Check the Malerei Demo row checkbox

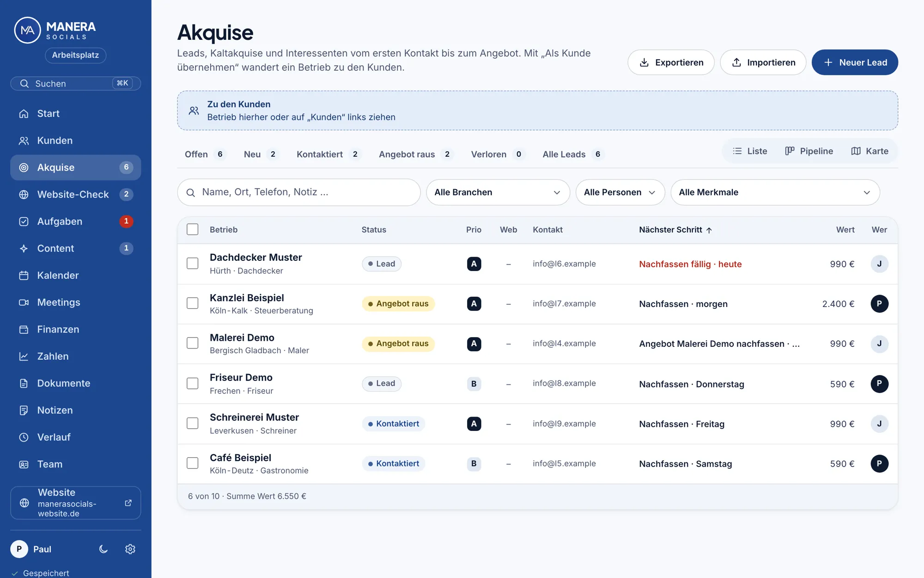pos(192,343)
